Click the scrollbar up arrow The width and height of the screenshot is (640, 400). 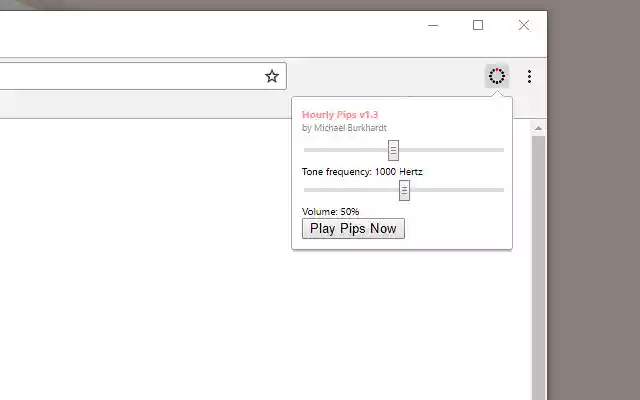click(x=538, y=128)
